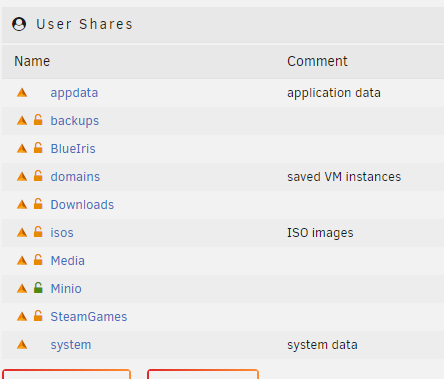The height and width of the screenshot is (379, 444).
Task: Click the 'ISO images' comment
Action: 320,233
